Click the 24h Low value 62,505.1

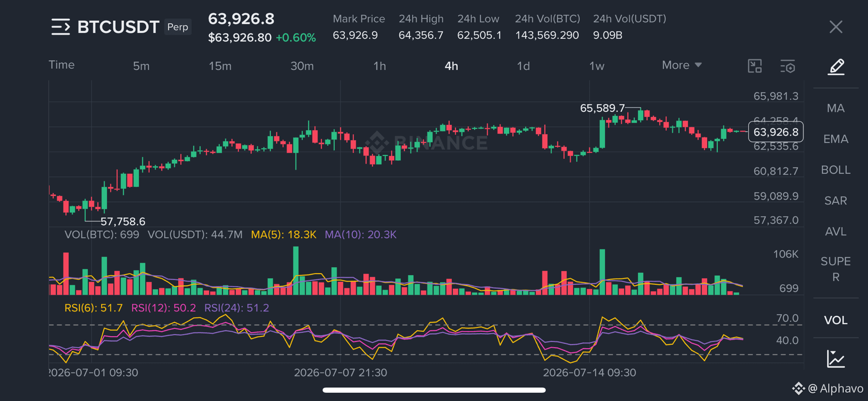[480, 35]
